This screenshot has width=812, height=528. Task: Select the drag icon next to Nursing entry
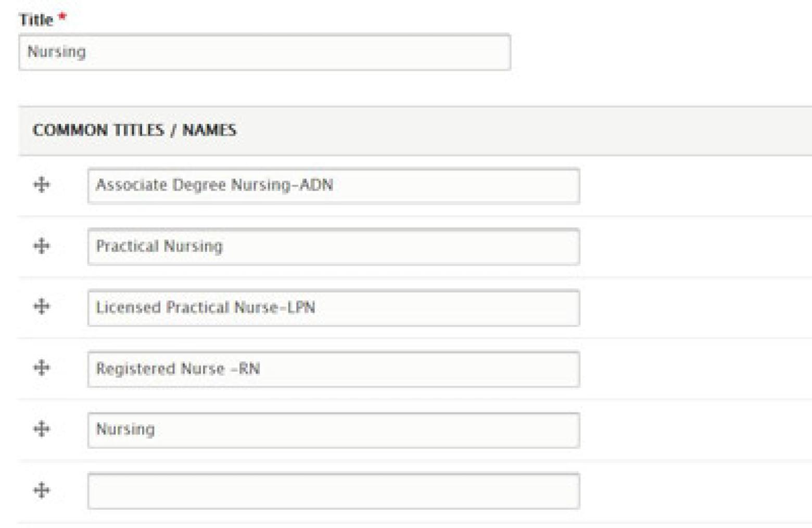point(42,429)
